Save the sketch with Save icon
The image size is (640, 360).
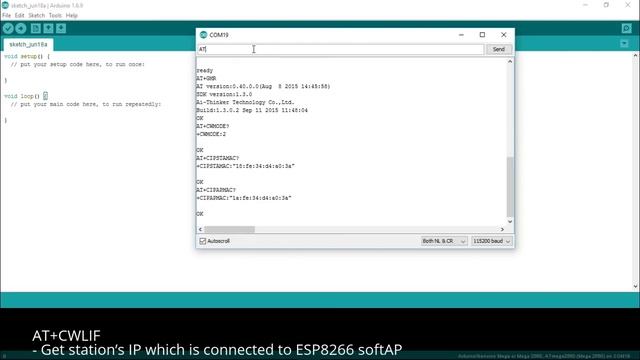click(x=61, y=28)
